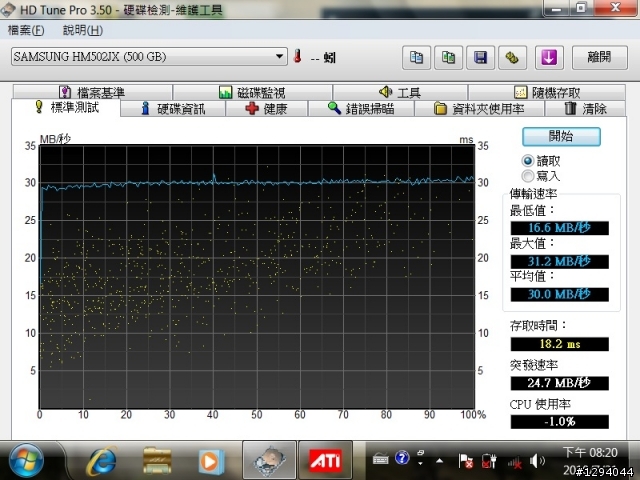Switch to the 健康 health tab
640x480 pixels.
click(x=267, y=109)
